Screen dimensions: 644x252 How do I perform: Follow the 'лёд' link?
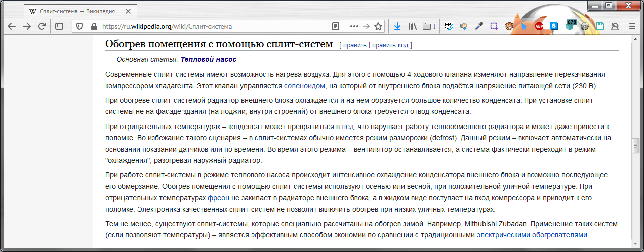(x=347, y=126)
